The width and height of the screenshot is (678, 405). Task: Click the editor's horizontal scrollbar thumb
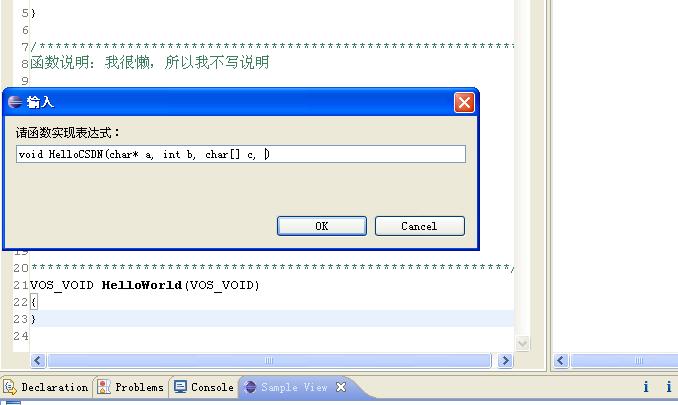[269, 360]
